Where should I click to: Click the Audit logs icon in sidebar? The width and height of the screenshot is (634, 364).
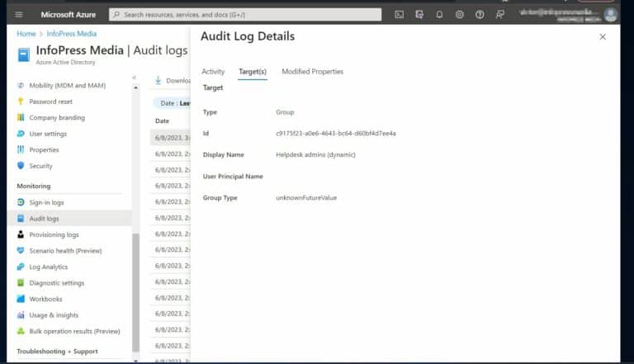pyautogui.click(x=21, y=218)
